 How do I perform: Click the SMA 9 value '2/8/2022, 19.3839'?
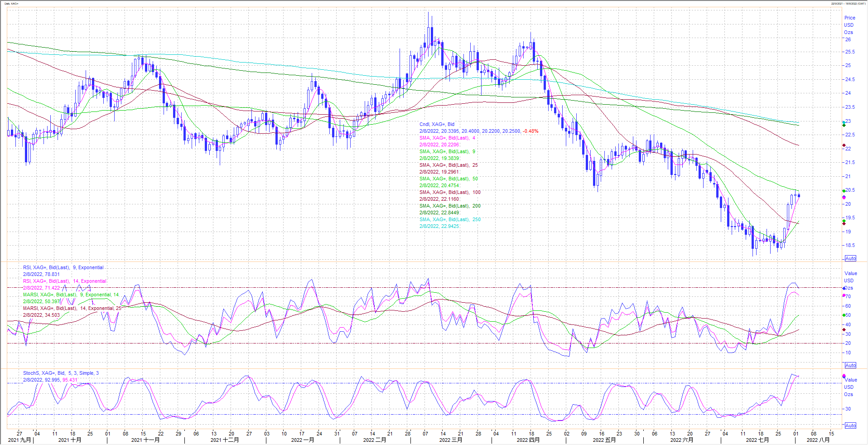click(439, 158)
